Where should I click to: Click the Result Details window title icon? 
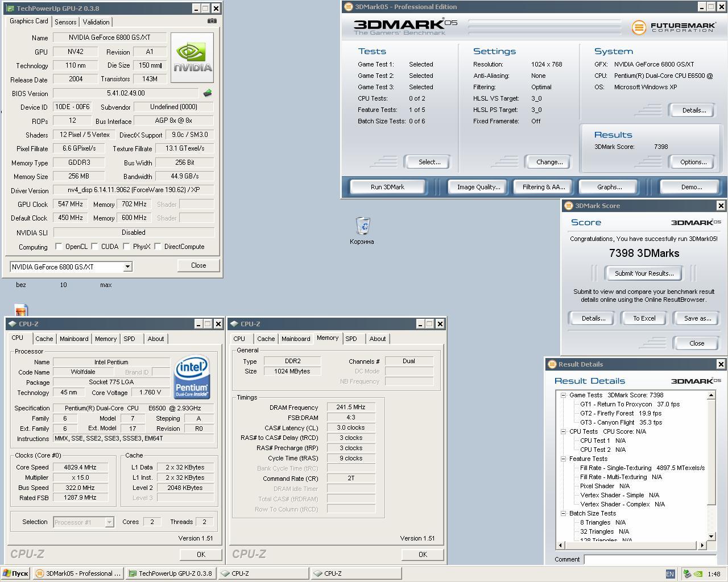(x=552, y=364)
